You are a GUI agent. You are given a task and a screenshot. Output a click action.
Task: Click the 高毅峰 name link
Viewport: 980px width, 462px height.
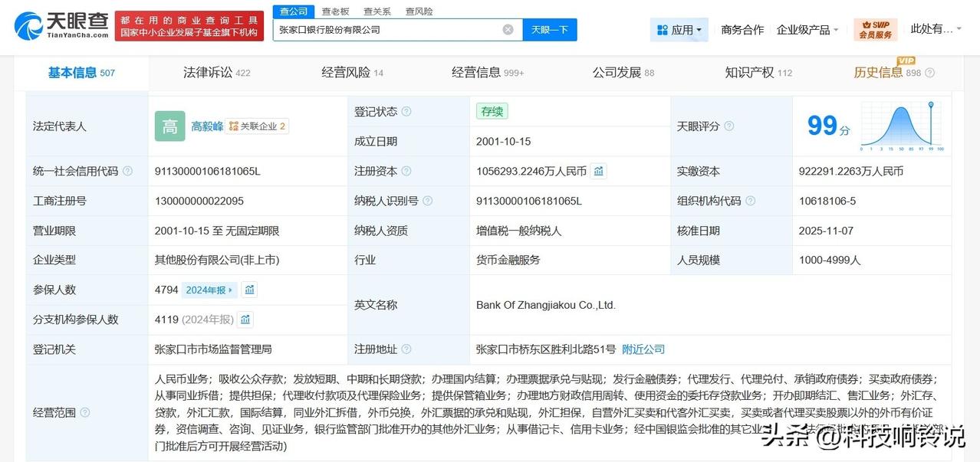(x=207, y=126)
